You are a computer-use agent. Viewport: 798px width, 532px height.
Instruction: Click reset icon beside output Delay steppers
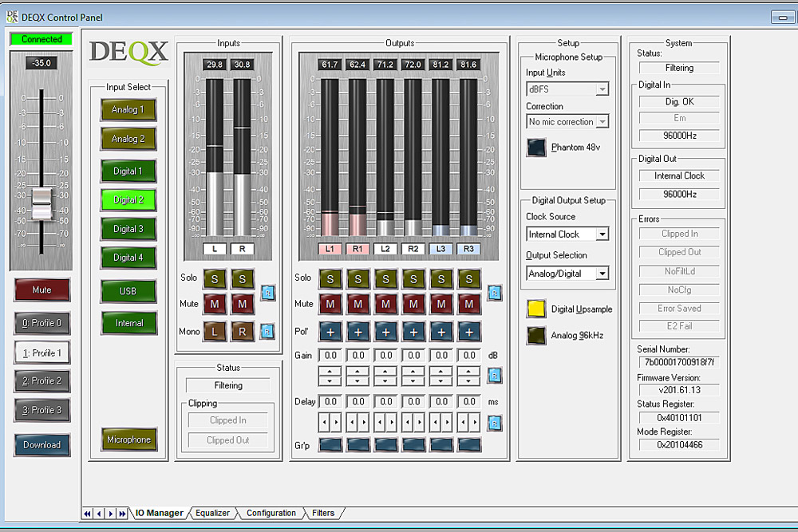pyautogui.click(x=495, y=423)
